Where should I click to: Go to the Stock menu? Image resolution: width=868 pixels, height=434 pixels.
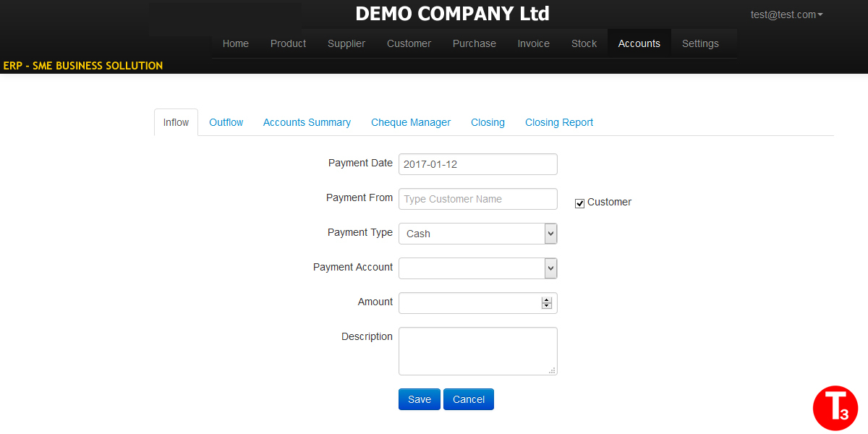click(x=584, y=43)
